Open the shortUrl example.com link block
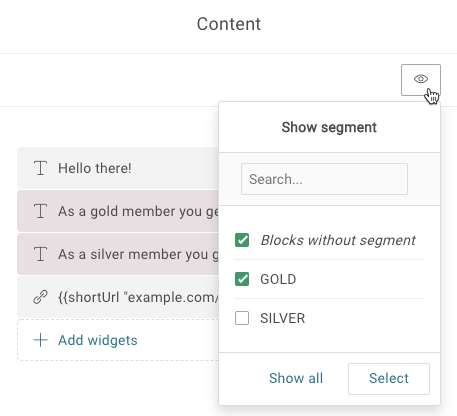Viewport: 457px width, 416px height. (x=118, y=297)
